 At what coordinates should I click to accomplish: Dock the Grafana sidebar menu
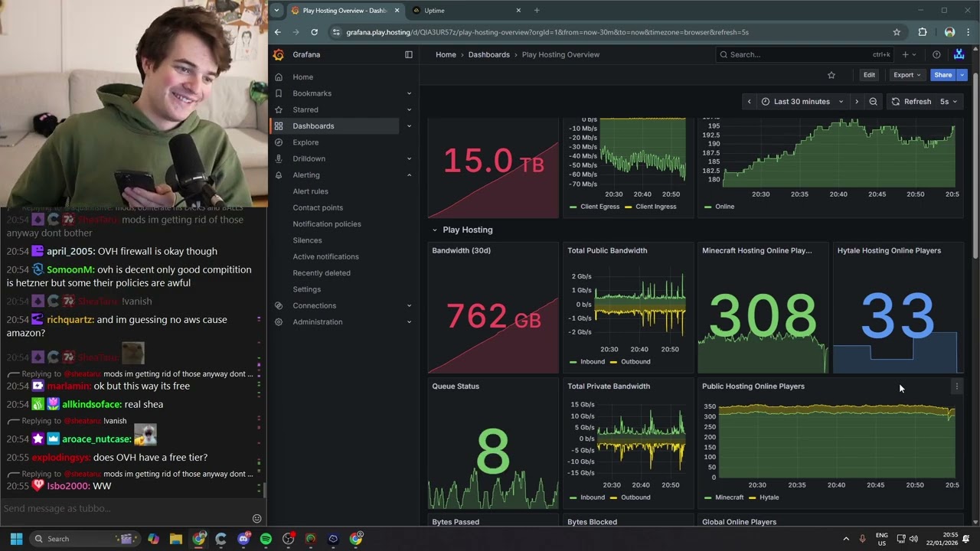(x=409, y=54)
